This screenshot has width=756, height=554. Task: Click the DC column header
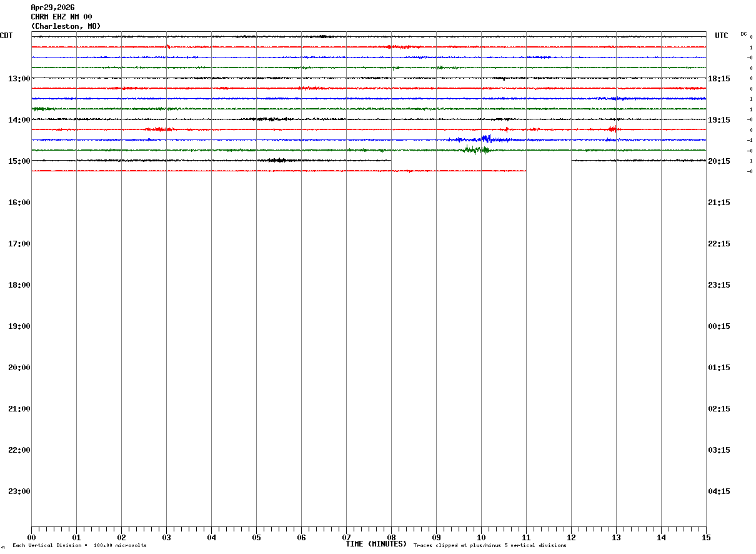[744, 34]
